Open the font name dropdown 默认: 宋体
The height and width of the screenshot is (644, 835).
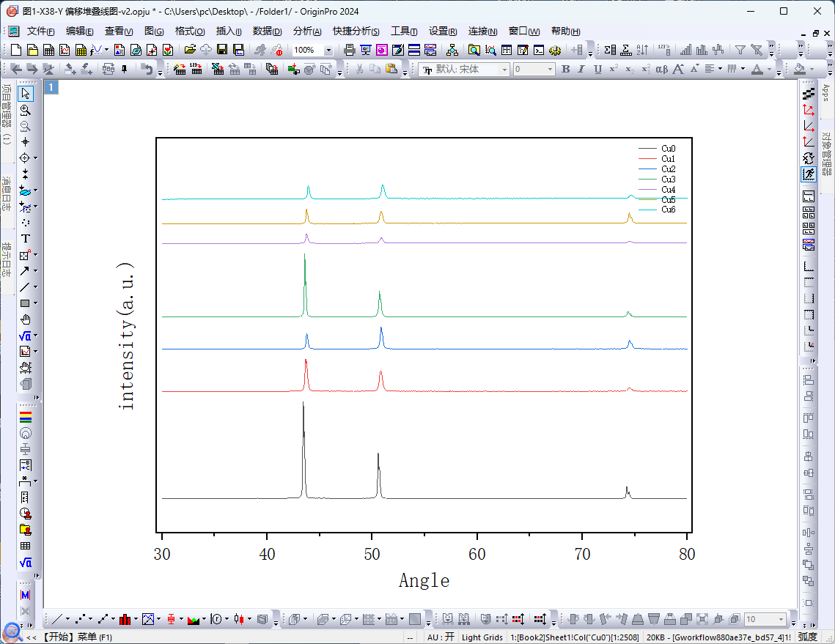pos(504,69)
